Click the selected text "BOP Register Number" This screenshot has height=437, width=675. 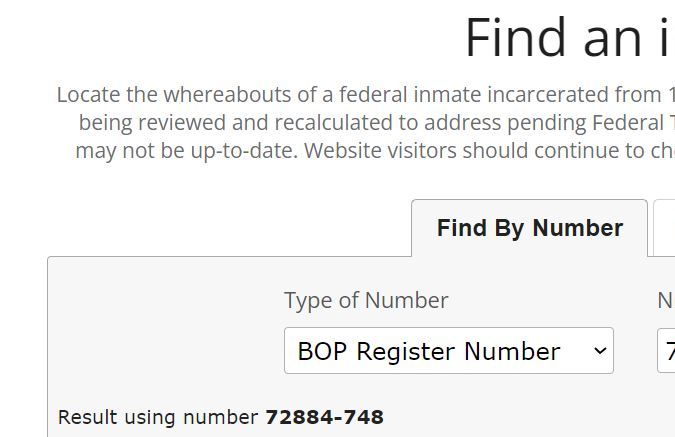(x=428, y=351)
